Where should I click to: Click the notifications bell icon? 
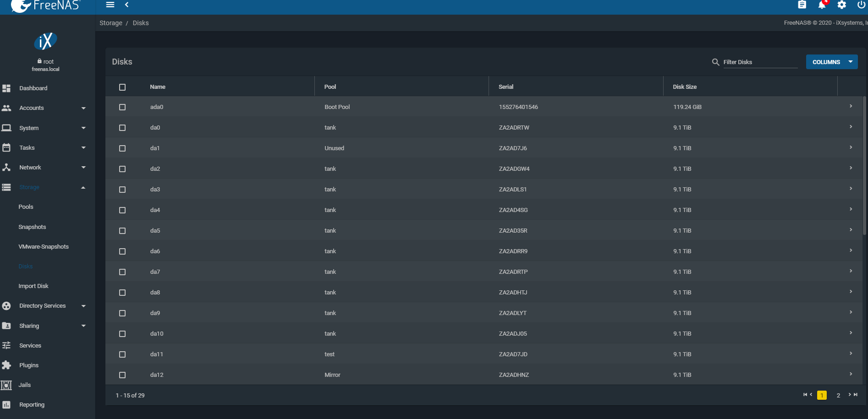click(822, 5)
